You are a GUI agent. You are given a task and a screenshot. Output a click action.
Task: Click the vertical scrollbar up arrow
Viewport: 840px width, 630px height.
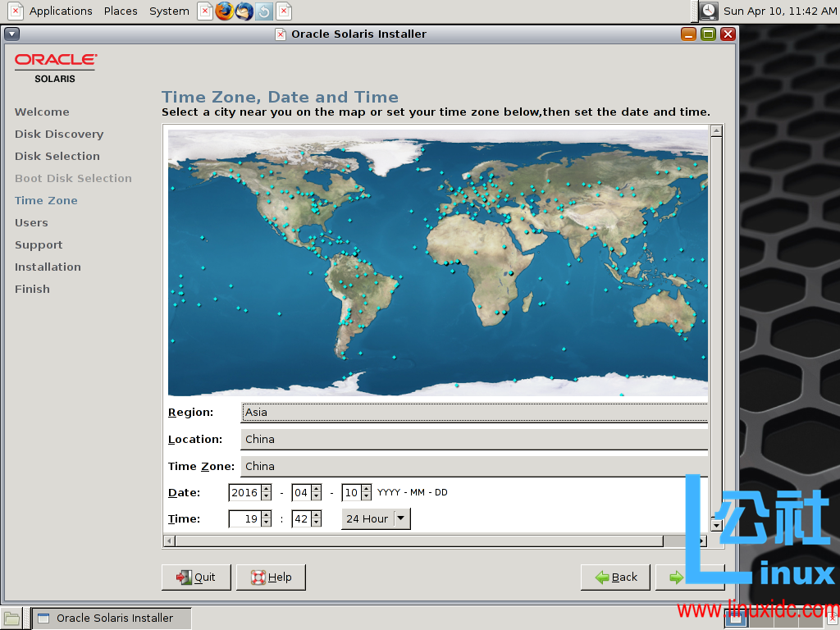(x=716, y=130)
